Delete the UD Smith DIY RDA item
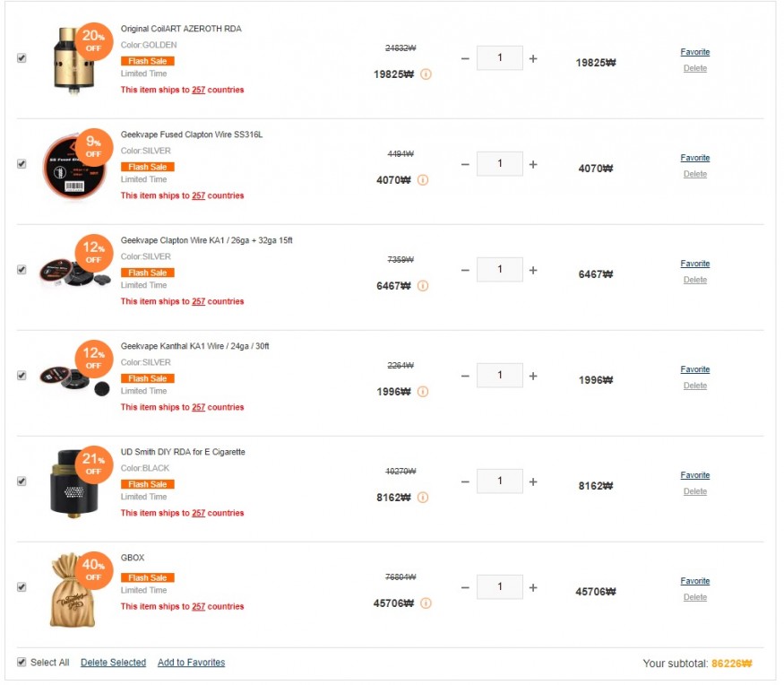Viewport: 784px width, 685px height. pos(694,491)
